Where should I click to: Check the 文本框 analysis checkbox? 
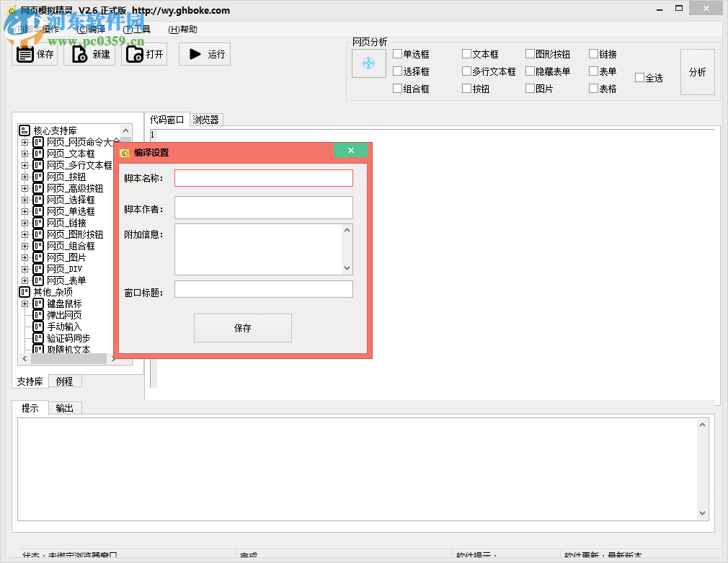[467, 53]
